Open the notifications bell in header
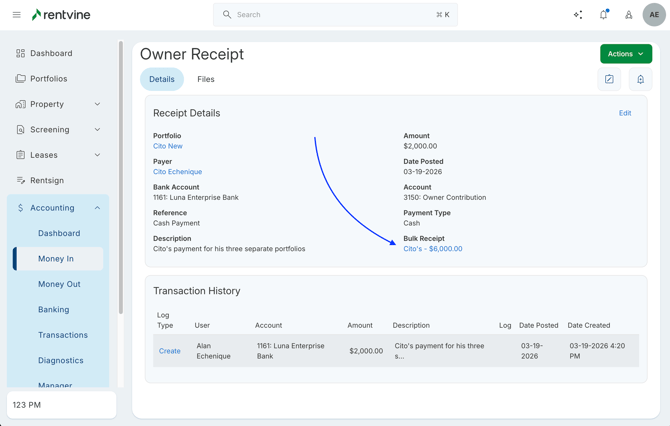 (603, 15)
